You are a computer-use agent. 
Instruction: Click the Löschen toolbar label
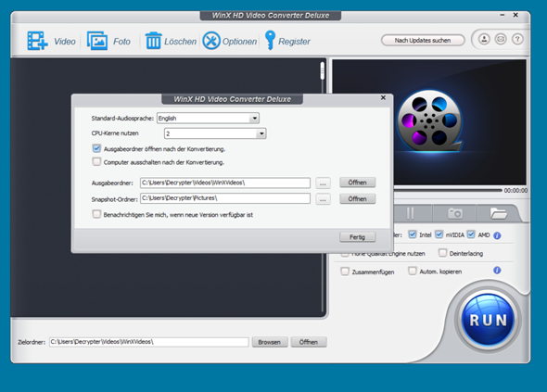pos(180,42)
